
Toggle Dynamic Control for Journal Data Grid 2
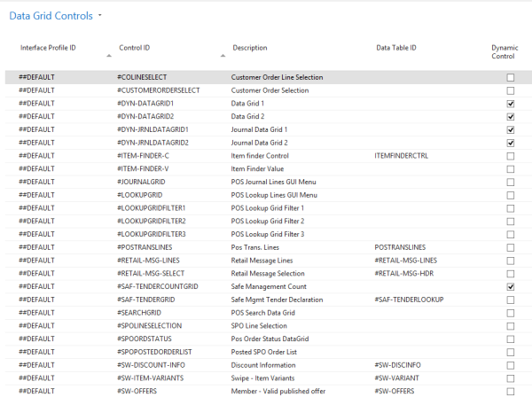tap(510, 143)
